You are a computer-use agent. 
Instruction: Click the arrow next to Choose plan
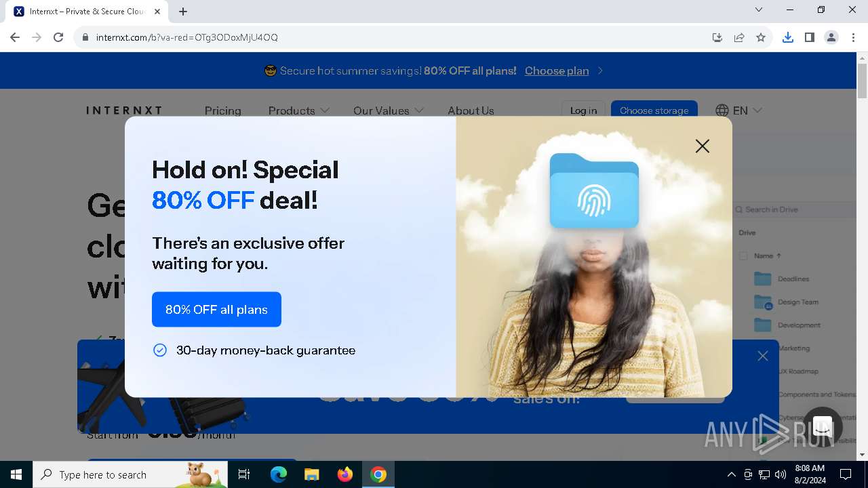point(600,70)
